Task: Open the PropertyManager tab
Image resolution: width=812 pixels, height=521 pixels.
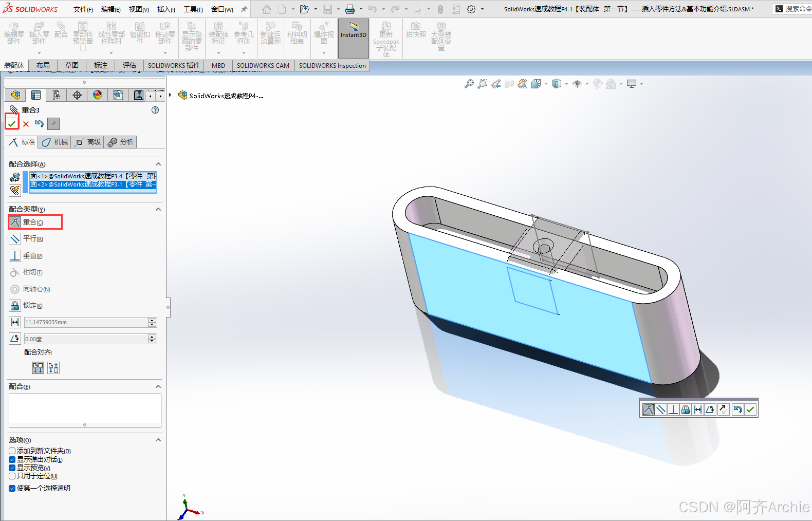Action: click(x=36, y=95)
